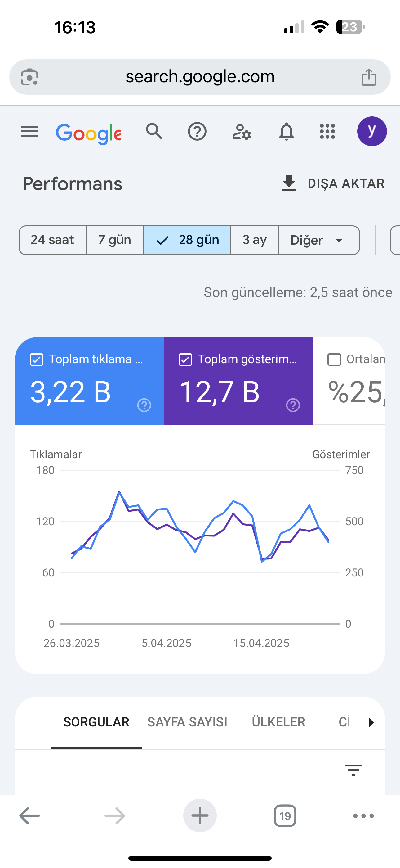Tap the search magnifier icon
This screenshot has width=400, height=868.
pos(154,131)
